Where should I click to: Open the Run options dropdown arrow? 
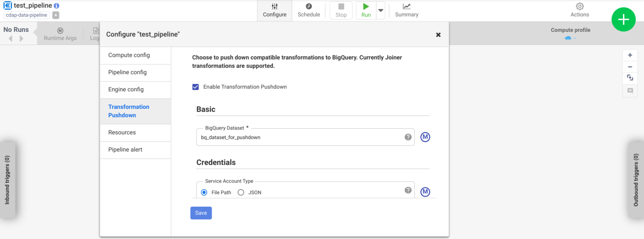pos(381,10)
